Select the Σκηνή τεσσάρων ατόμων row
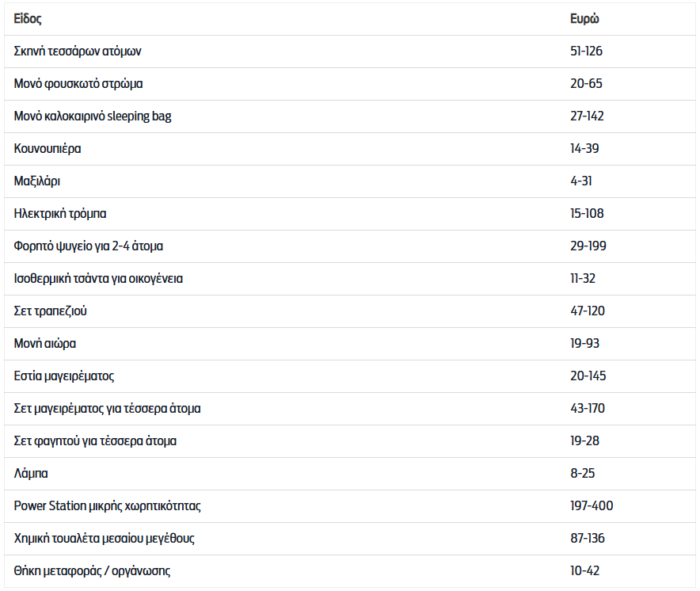Screen dimensions: 700x591 tap(350, 51)
